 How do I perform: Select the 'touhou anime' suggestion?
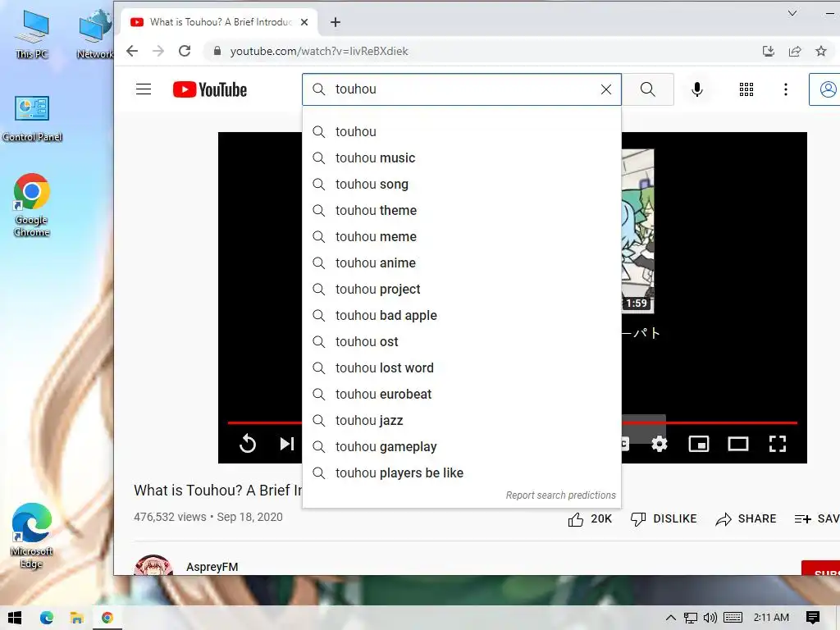462,263
